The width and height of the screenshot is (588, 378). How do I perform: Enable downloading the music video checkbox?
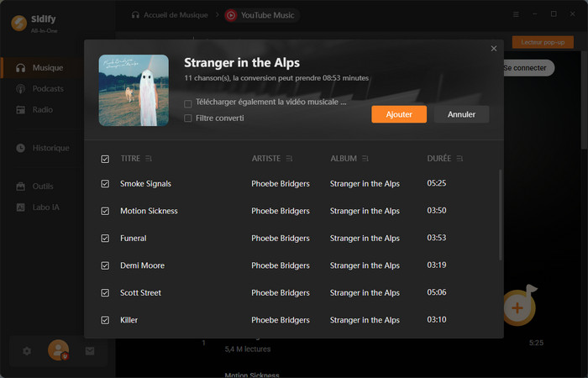188,103
